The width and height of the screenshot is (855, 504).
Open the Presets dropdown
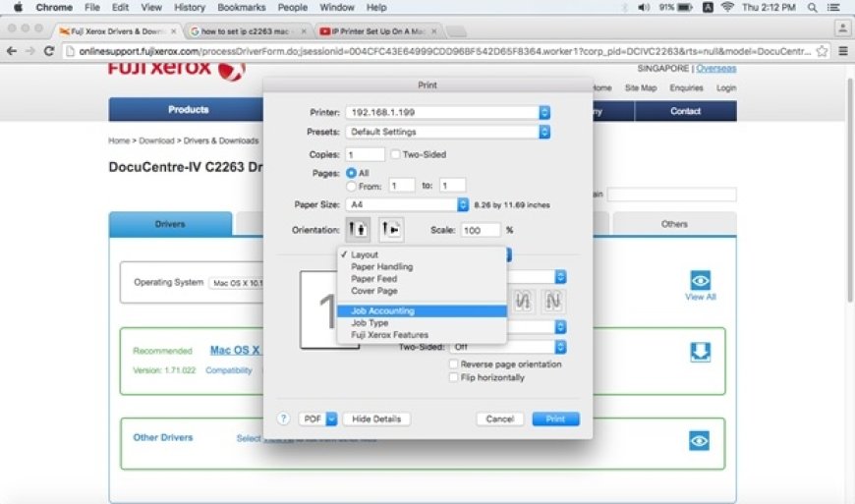(448, 132)
